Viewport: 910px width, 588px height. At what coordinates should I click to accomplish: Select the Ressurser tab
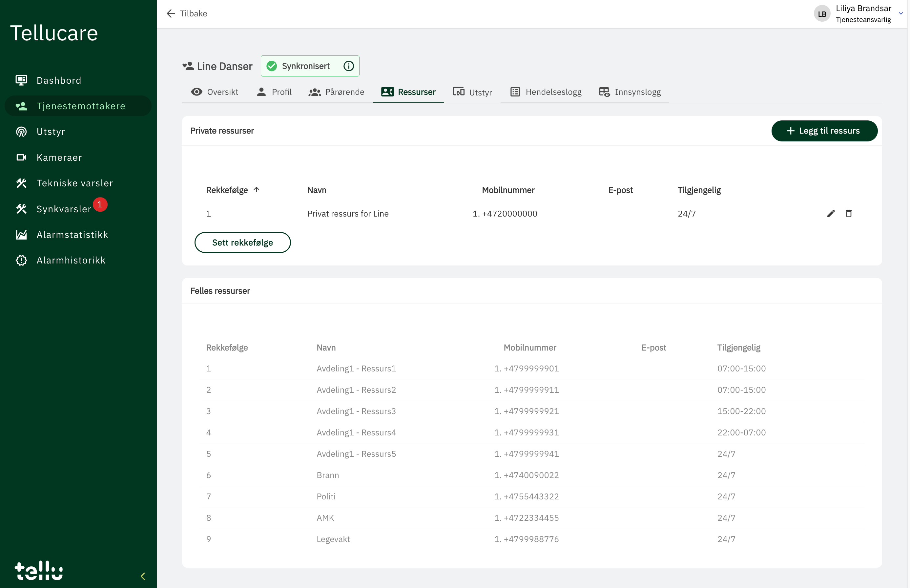click(x=408, y=92)
